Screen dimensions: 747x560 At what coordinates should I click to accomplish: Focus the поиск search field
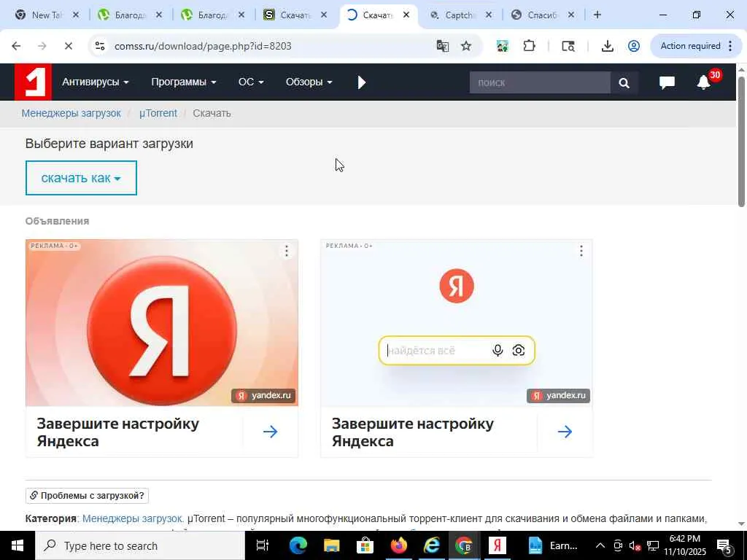pyautogui.click(x=540, y=82)
